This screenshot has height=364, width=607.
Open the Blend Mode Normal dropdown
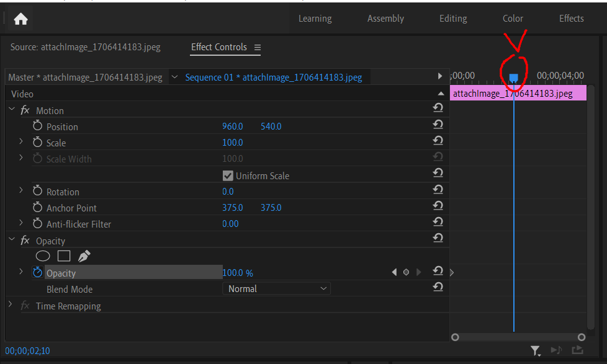pos(276,288)
